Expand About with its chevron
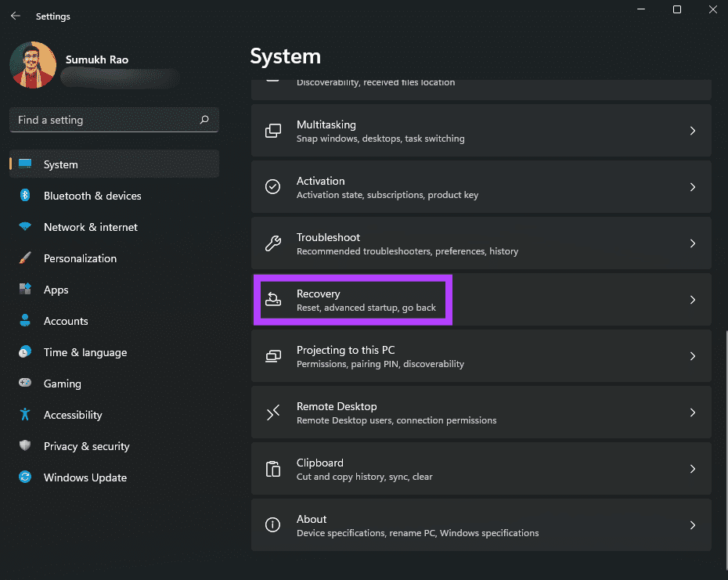 tap(692, 525)
